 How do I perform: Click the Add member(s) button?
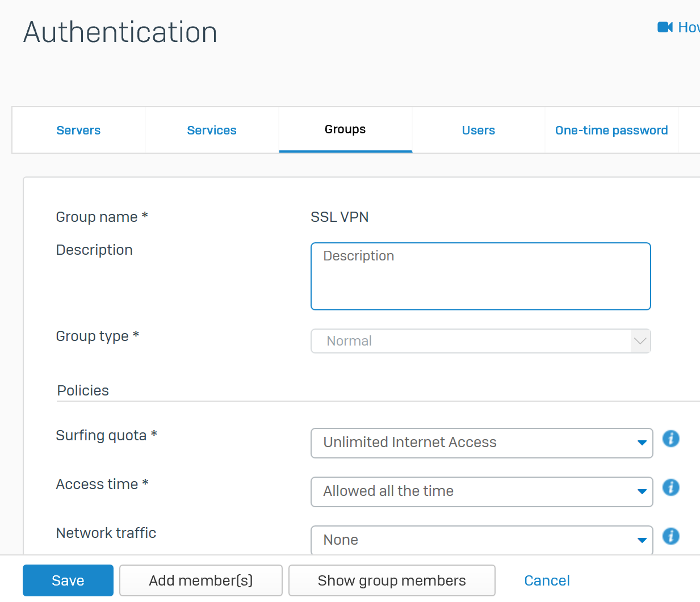pyautogui.click(x=200, y=580)
